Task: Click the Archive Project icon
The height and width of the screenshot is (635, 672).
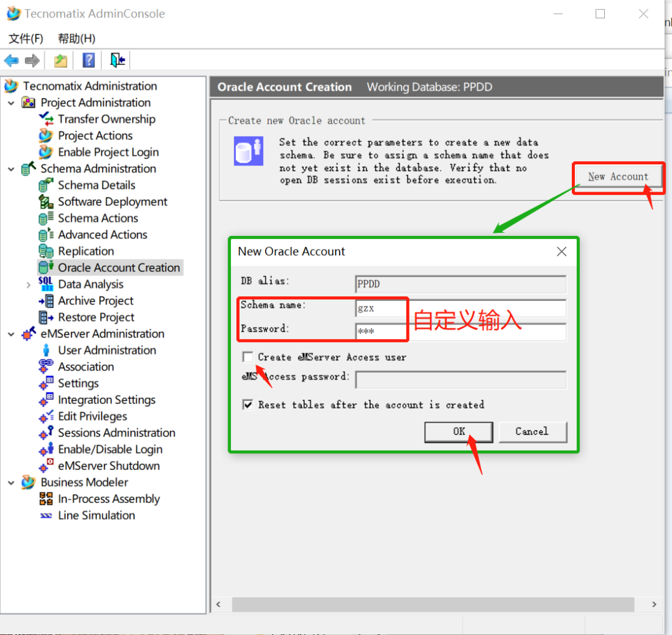Action: pyautogui.click(x=46, y=301)
